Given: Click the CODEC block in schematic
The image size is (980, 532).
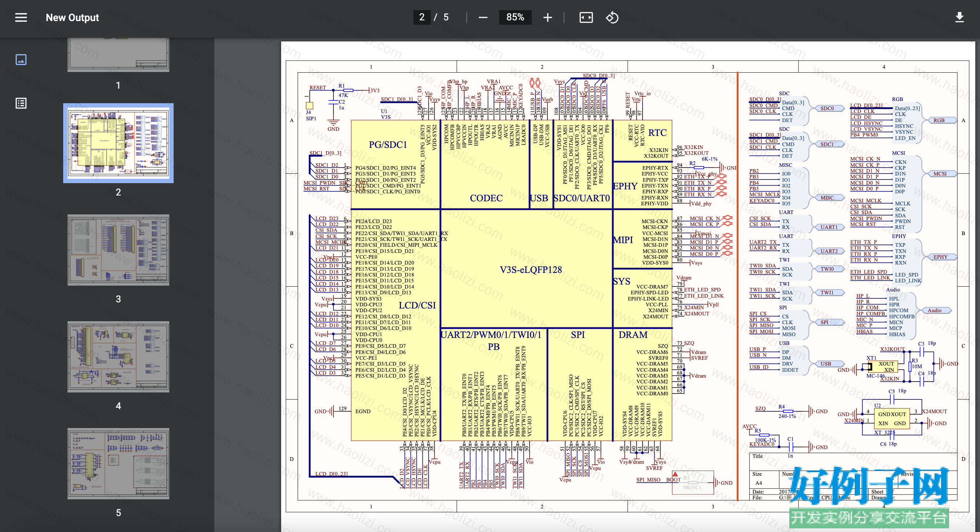Looking at the screenshot, I should click(486, 198).
